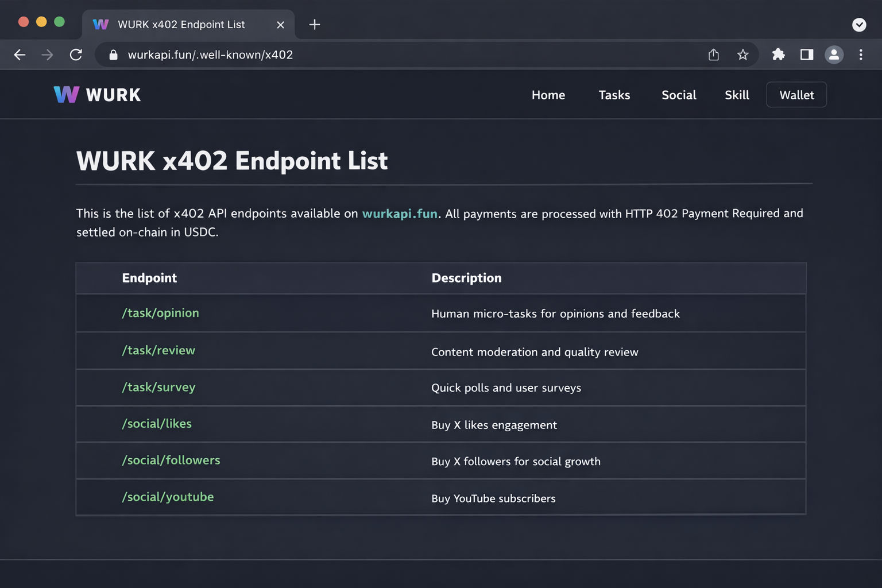This screenshot has height=588, width=882.
Task: Select 'Content moderation and quality review' text
Action: pyautogui.click(x=535, y=352)
